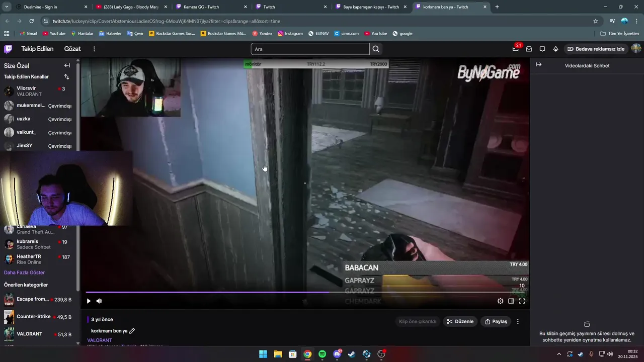Open player settings gear

500,301
